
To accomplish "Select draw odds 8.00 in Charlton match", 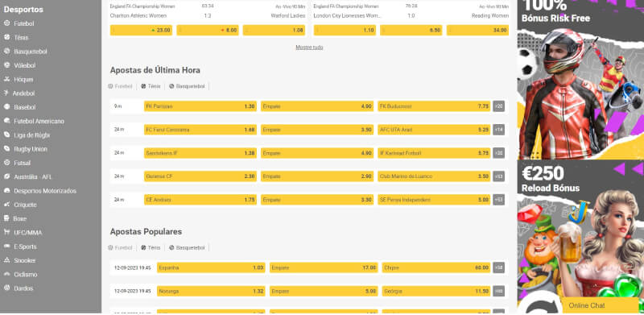I will coord(208,31).
